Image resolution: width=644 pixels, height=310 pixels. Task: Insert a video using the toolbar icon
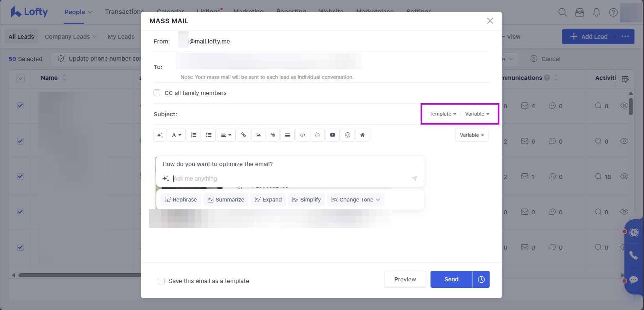333,135
